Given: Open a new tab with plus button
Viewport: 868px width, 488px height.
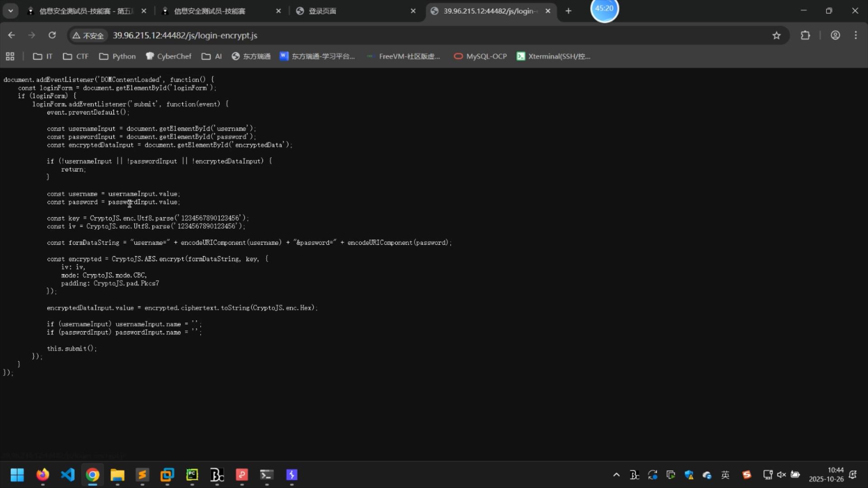Looking at the screenshot, I should coord(568,11).
